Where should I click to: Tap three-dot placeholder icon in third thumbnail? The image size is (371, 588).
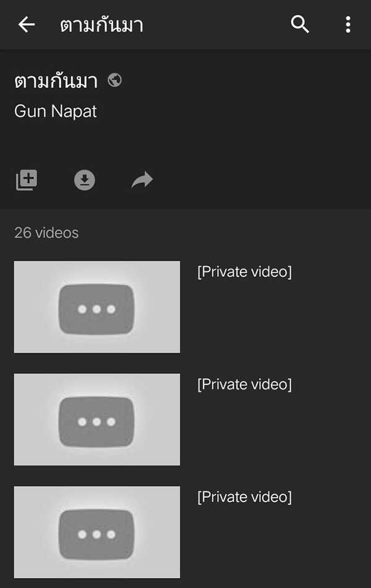[x=96, y=534]
